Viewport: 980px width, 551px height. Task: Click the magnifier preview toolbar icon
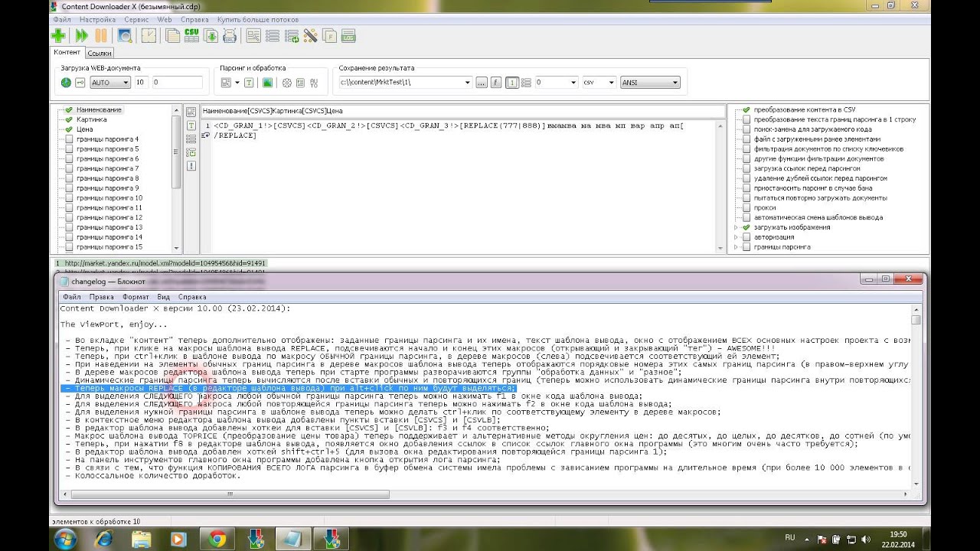click(124, 35)
